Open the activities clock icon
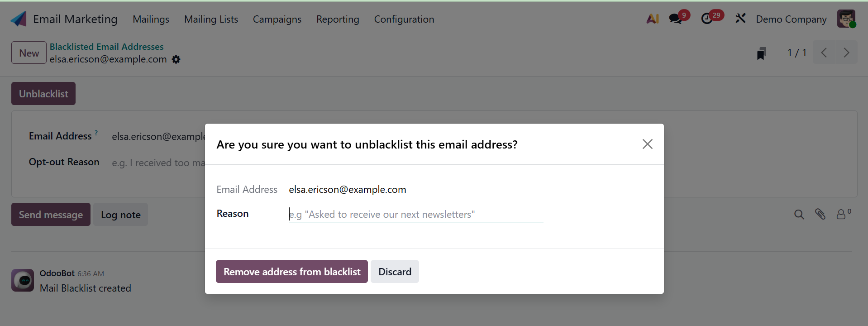Image resolution: width=868 pixels, height=326 pixels. pyautogui.click(x=706, y=19)
